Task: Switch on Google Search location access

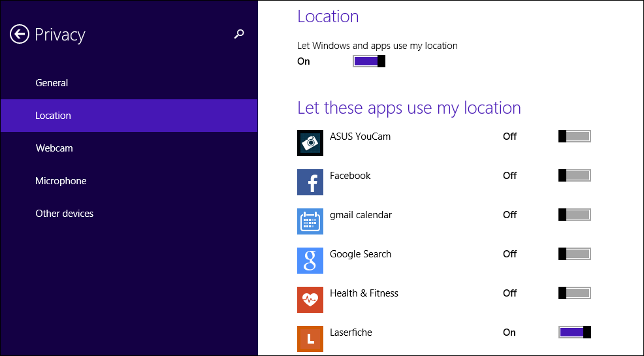Action: [575, 253]
